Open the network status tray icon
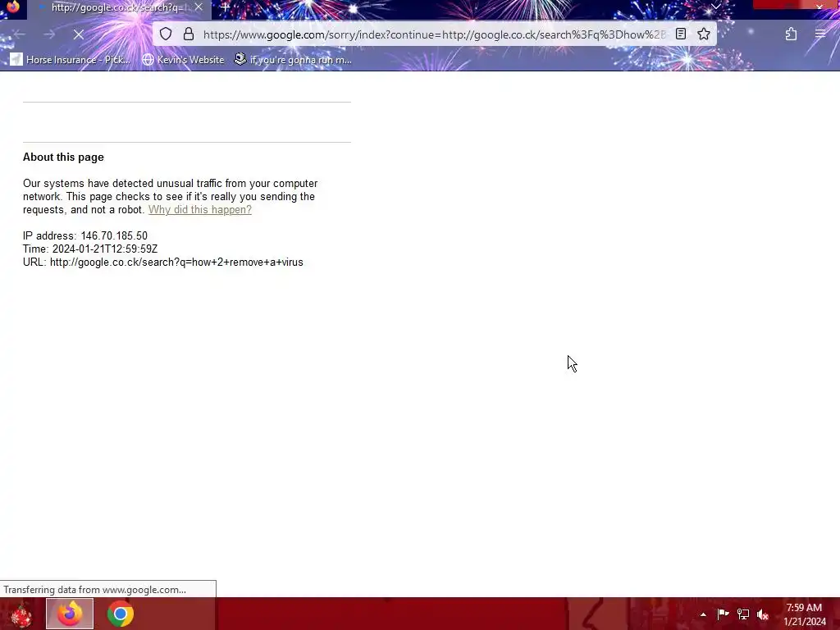The width and height of the screenshot is (840, 630). 743,614
